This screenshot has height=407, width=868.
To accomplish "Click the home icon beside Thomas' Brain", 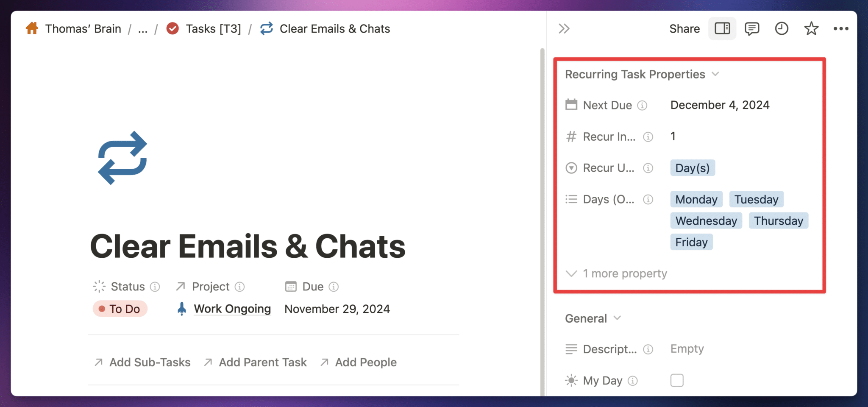I will click(32, 28).
